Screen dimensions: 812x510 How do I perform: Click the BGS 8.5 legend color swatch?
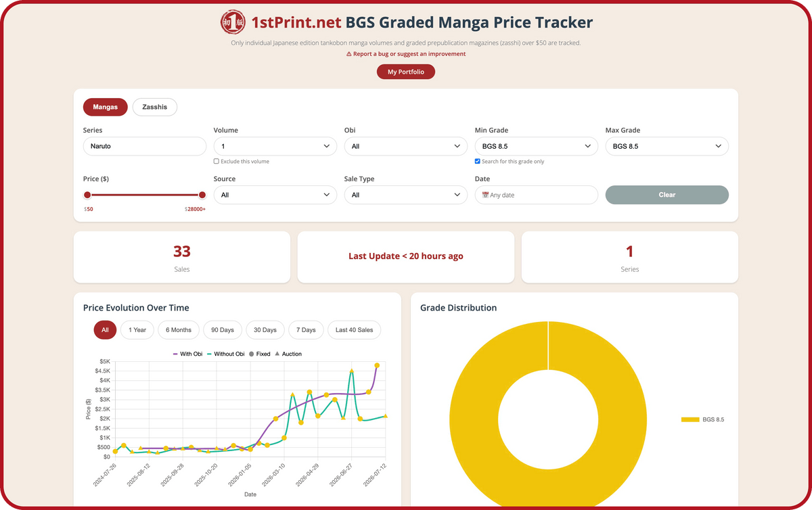[690, 420]
